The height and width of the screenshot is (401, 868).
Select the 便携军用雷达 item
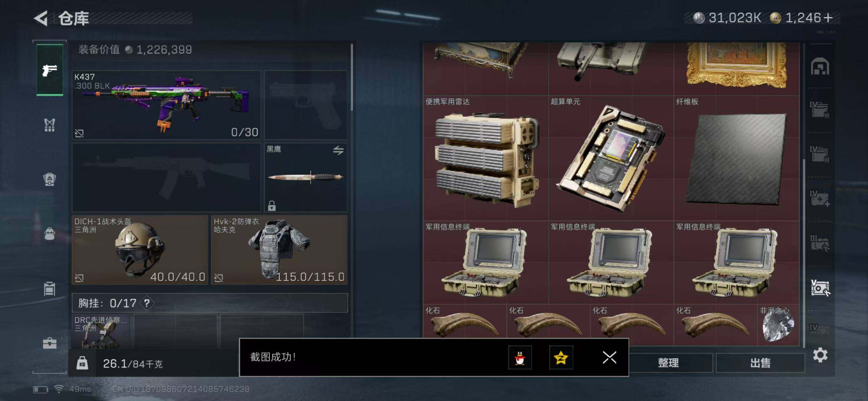point(486,158)
